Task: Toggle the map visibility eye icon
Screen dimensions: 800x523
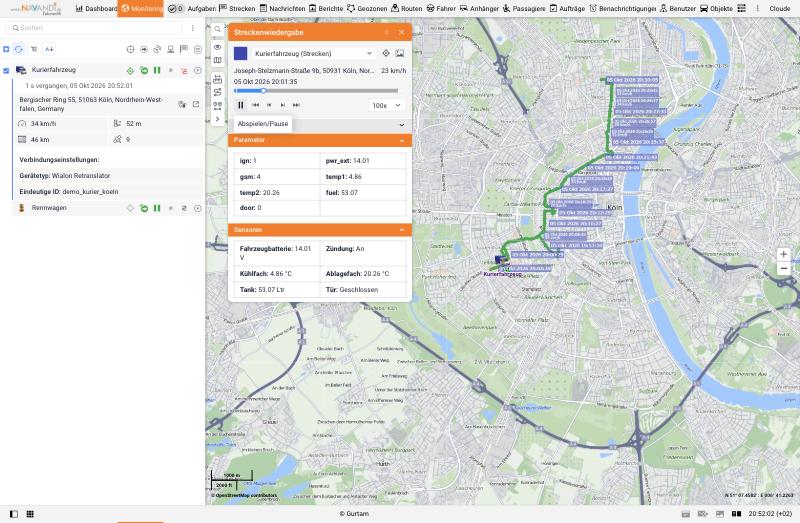Action: [217, 47]
